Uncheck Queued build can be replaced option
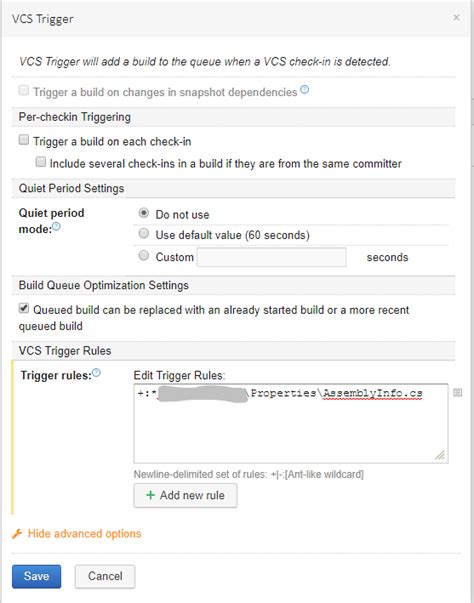Image resolution: width=474 pixels, height=603 pixels. [24, 308]
